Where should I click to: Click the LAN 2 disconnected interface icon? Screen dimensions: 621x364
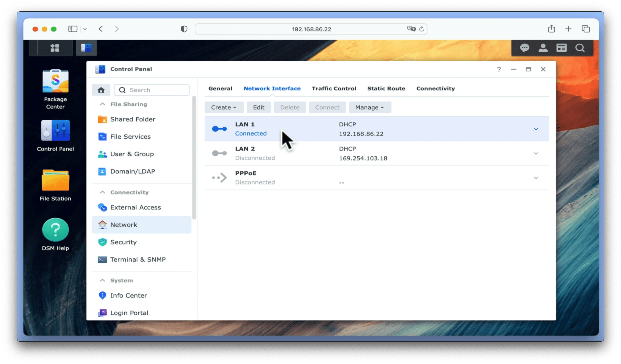[219, 153]
